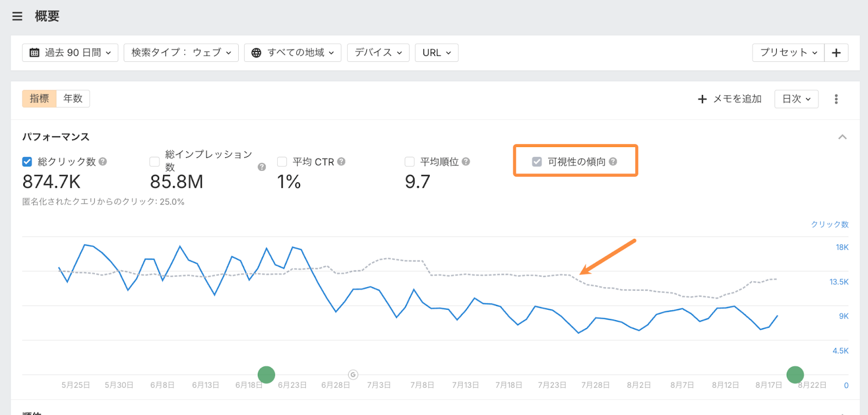Open the 過去 90 日間 date range dropdown
Image resolution: width=868 pixels, height=415 pixels.
(70, 53)
